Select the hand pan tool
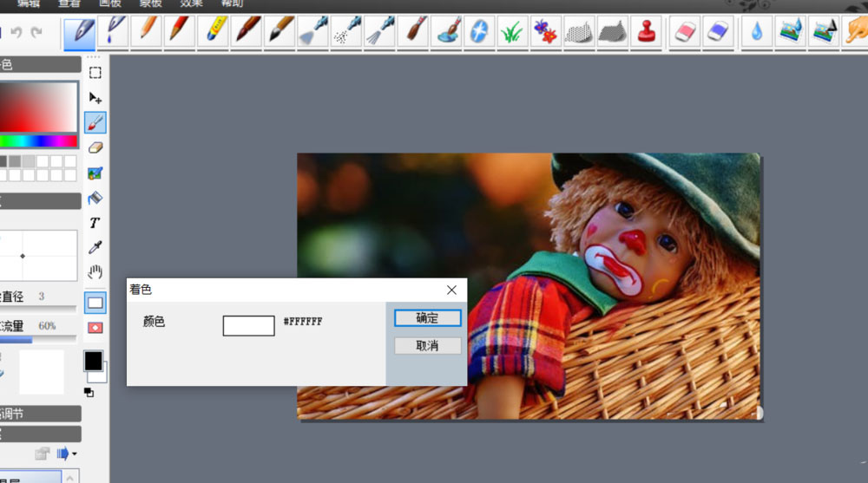The width and height of the screenshot is (868, 483). point(95,272)
